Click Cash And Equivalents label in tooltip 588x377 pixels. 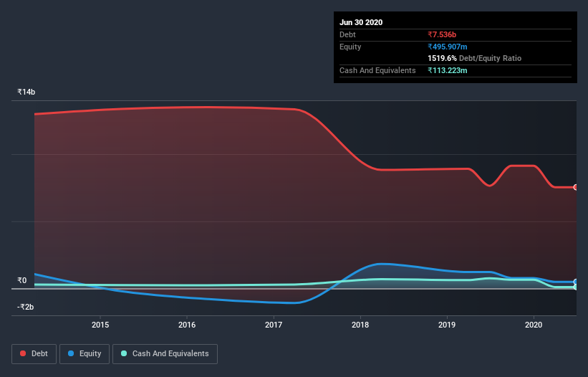(x=377, y=70)
